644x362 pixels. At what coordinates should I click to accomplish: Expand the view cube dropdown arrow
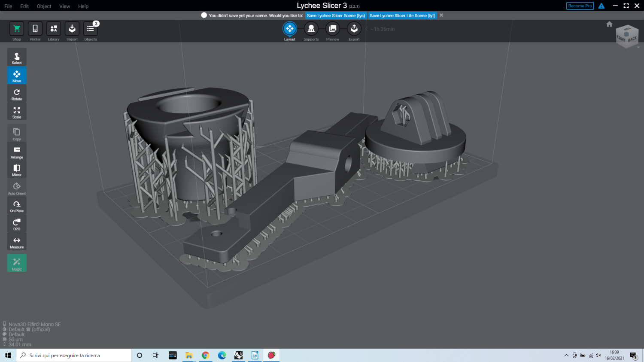tap(638, 47)
